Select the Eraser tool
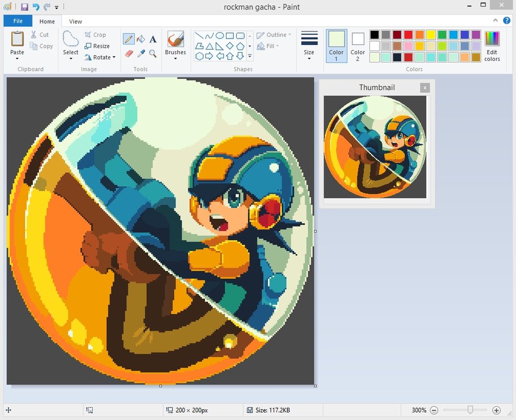 point(128,53)
